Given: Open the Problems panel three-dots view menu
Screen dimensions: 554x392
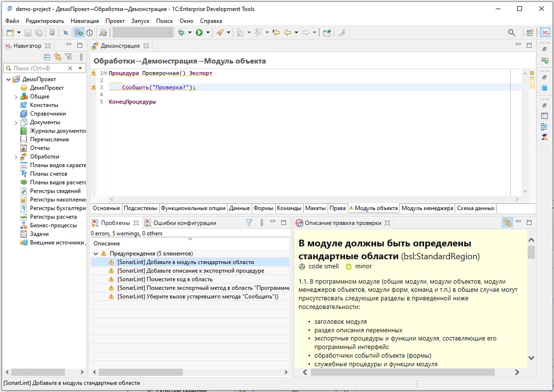Looking at the screenshot, I should click(x=262, y=222).
